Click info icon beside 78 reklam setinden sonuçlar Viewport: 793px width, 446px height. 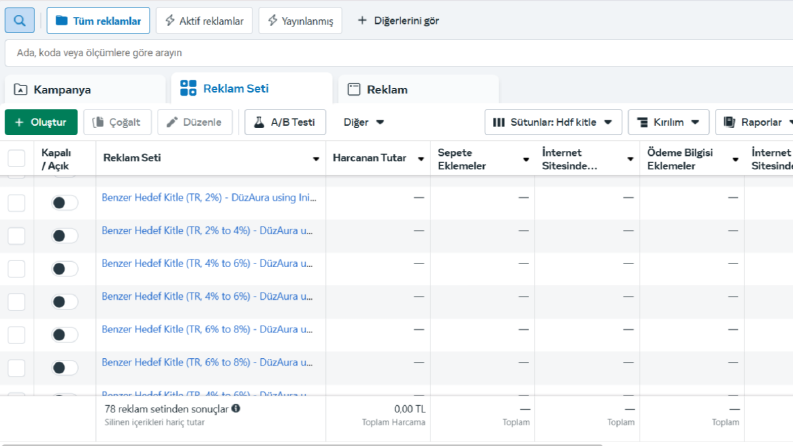coord(236,409)
